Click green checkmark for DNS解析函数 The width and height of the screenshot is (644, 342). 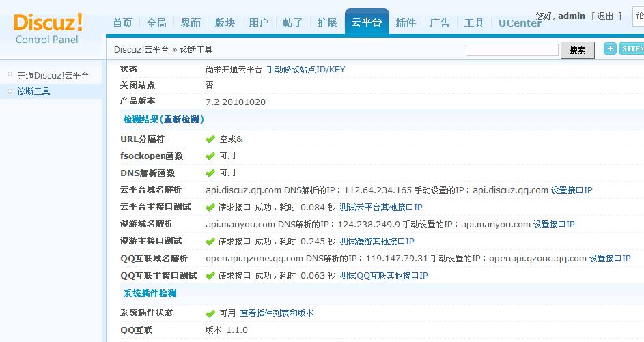210,173
